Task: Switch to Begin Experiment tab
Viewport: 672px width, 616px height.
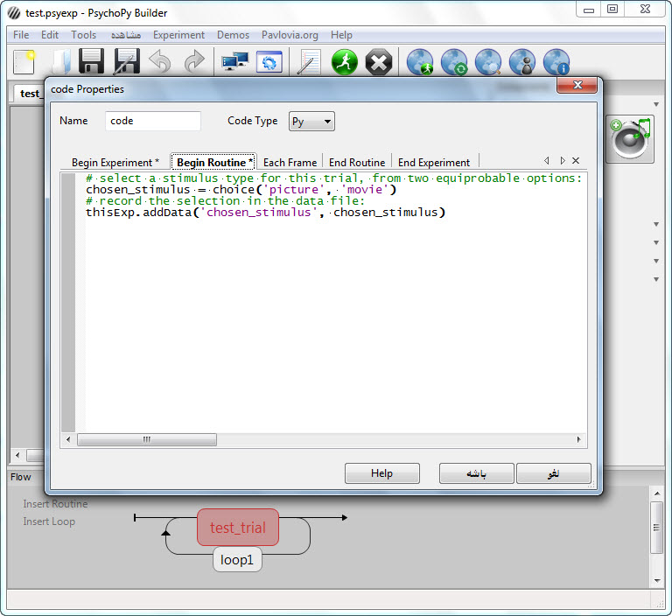Action: (115, 163)
